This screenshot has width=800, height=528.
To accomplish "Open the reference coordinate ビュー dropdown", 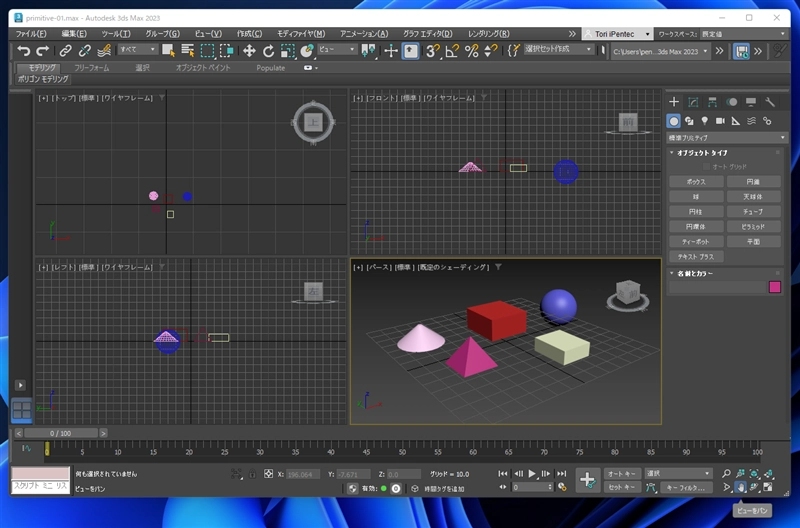I will pyautogui.click(x=337, y=49).
